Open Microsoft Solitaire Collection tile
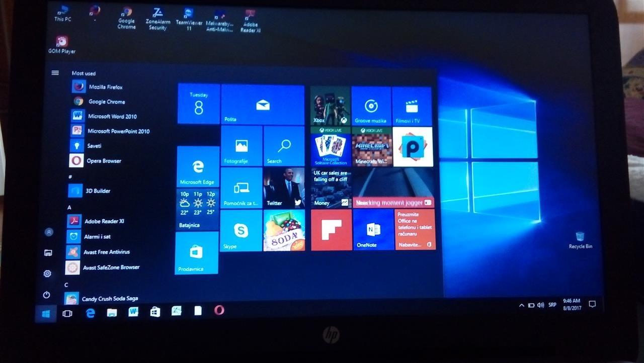Viewport: 644px width, 363px height. (330, 147)
